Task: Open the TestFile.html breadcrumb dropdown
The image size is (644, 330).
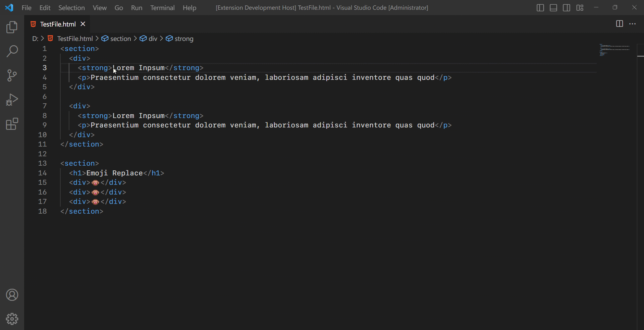Action: [75, 39]
